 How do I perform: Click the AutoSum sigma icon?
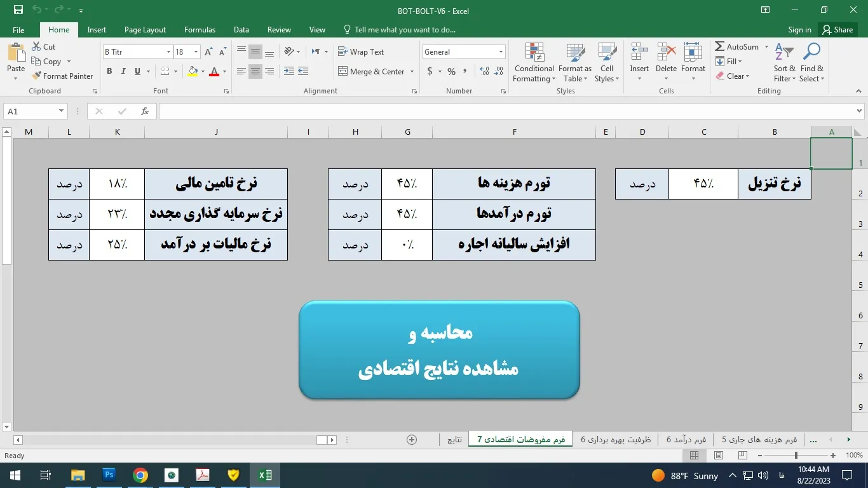click(720, 47)
